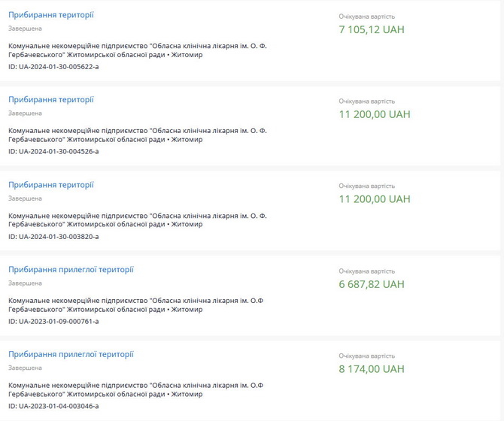Open the Прибирання території tender with ID ending 004526-a
This screenshot has height=421, width=504.
click(x=51, y=100)
